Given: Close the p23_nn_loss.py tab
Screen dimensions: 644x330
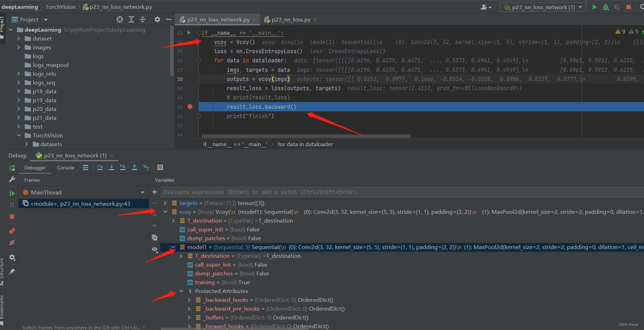Looking at the screenshot, I should 315,19.
